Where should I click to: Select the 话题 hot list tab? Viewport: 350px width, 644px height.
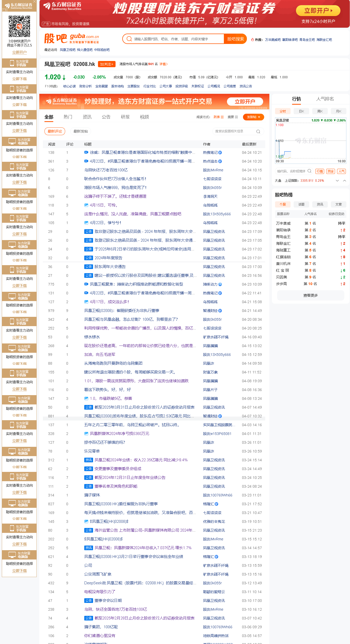tap(301, 204)
